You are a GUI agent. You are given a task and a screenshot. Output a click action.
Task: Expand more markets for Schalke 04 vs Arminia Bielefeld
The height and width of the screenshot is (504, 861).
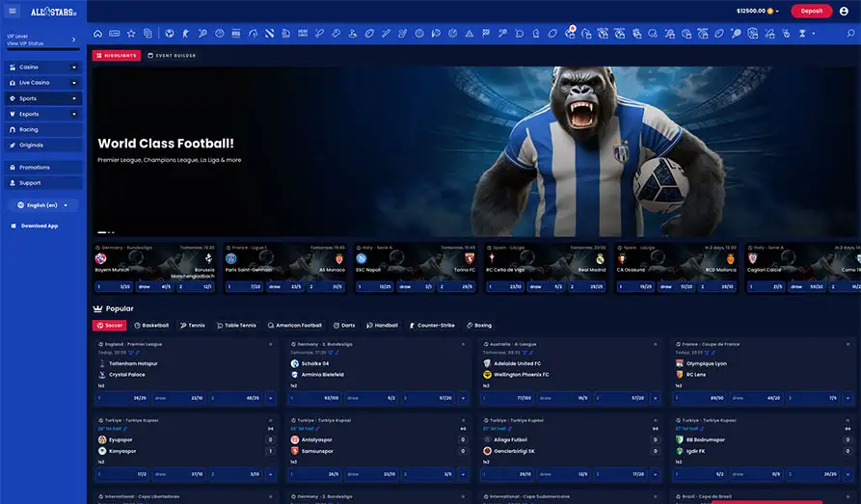pos(463,398)
